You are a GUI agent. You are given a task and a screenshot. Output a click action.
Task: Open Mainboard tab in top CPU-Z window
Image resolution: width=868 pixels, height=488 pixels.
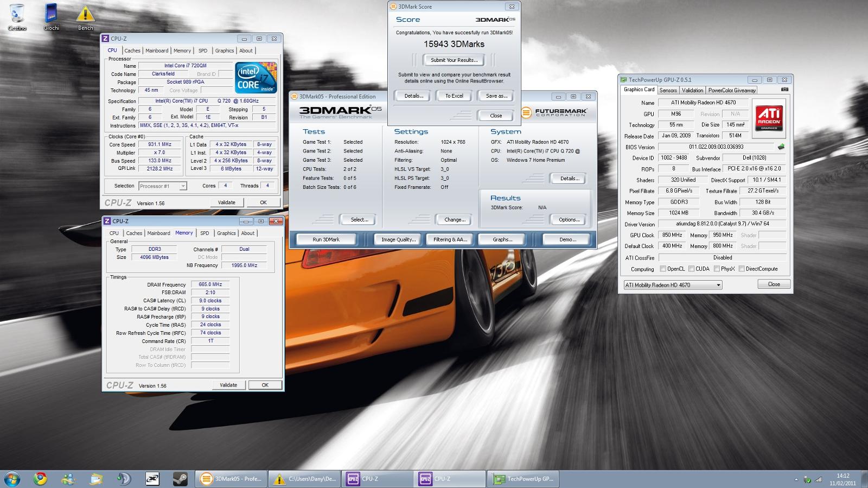(x=157, y=50)
